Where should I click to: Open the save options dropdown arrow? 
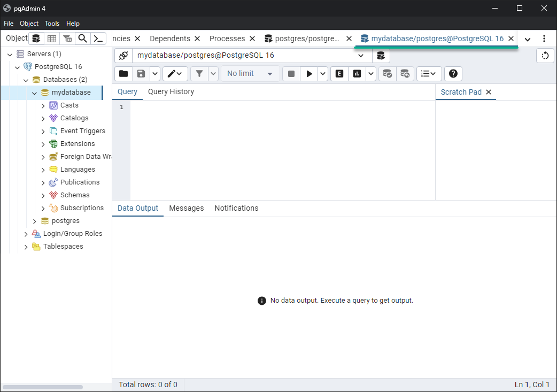(x=155, y=74)
